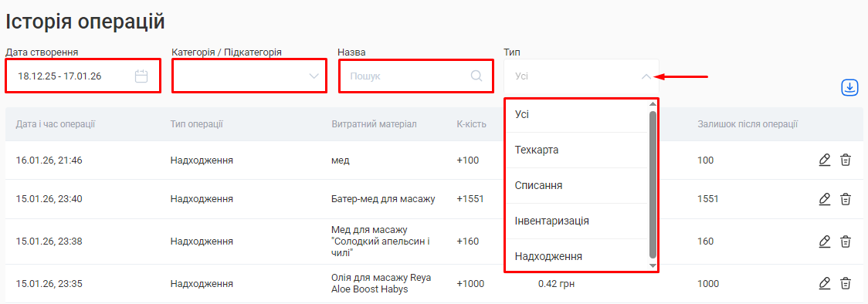Open calendar icon in date field
Screen dimensions: 868x304
click(x=141, y=76)
